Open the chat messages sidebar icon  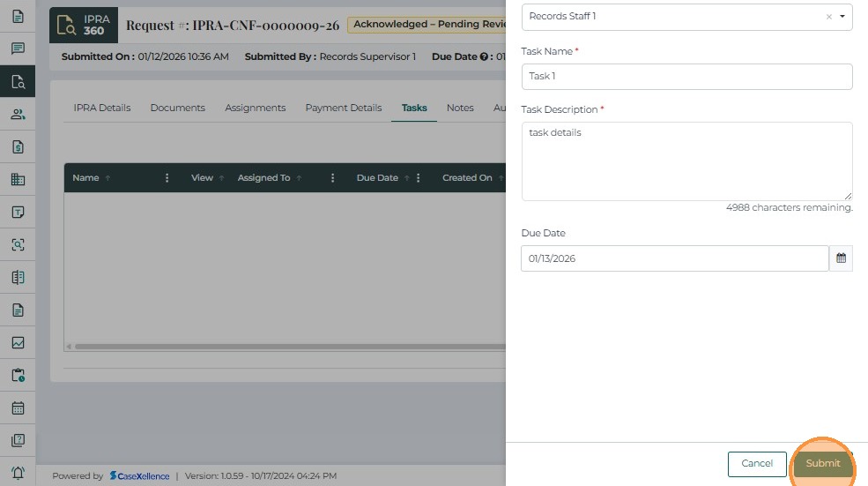(x=18, y=49)
